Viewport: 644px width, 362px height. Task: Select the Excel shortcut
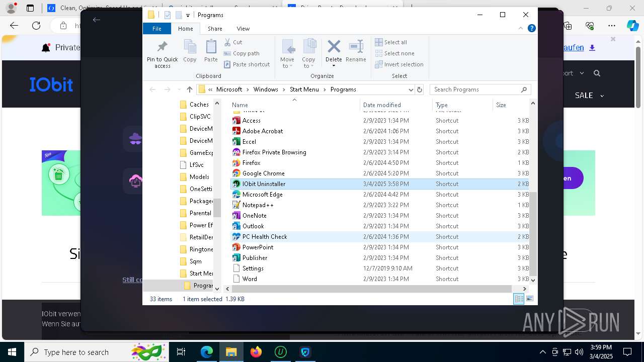[x=380, y=142]
